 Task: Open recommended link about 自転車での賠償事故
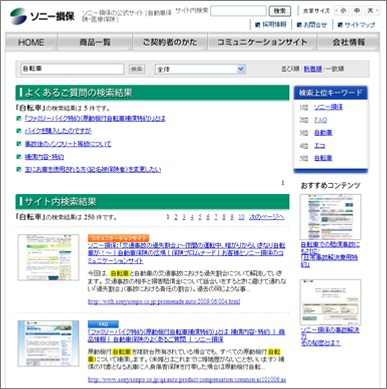330,255
